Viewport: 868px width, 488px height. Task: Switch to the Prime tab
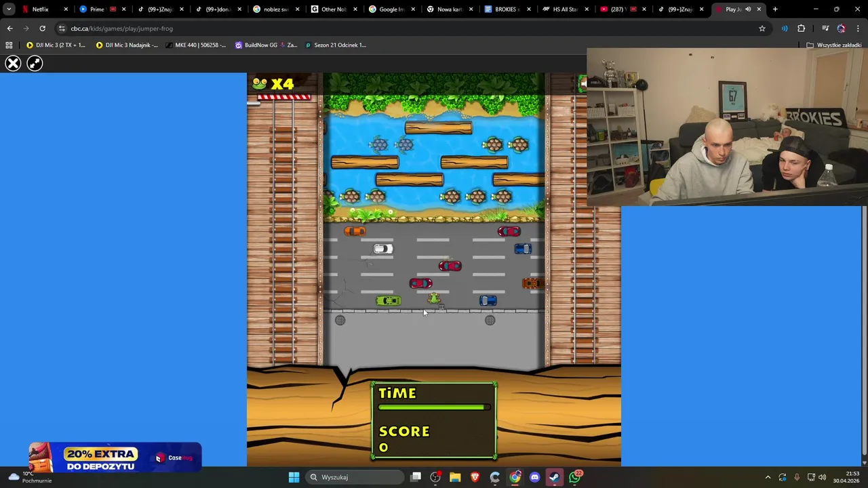[102, 9]
